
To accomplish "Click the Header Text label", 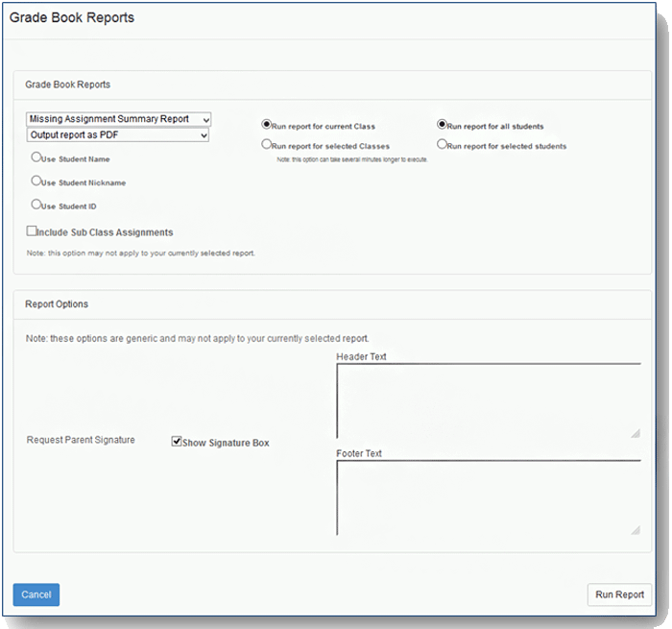I will 361,356.
